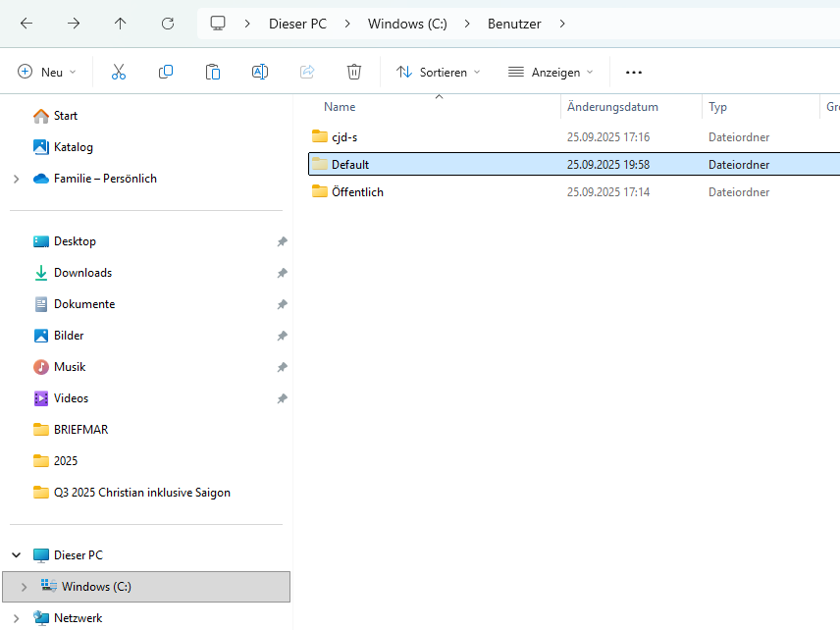Sort by Name column header
The width and height of the screenshot is (840, 630).
340,107
